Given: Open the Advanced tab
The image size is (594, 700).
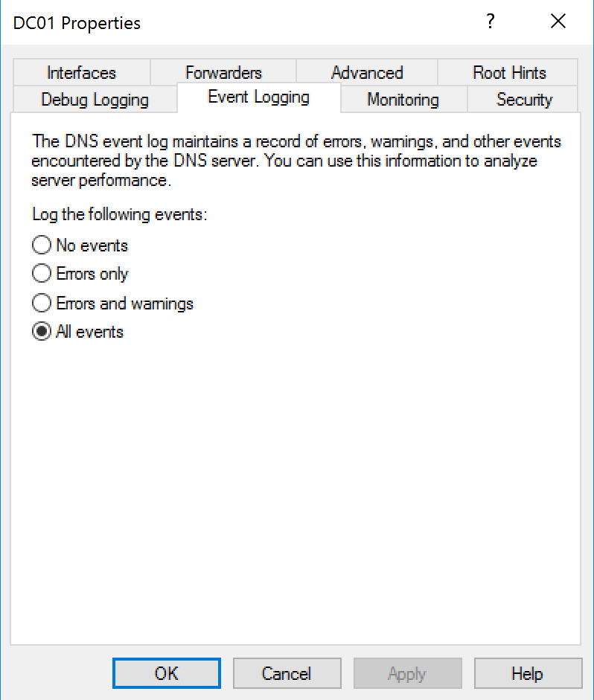Looking at the screenshot, I should [367, 73].
